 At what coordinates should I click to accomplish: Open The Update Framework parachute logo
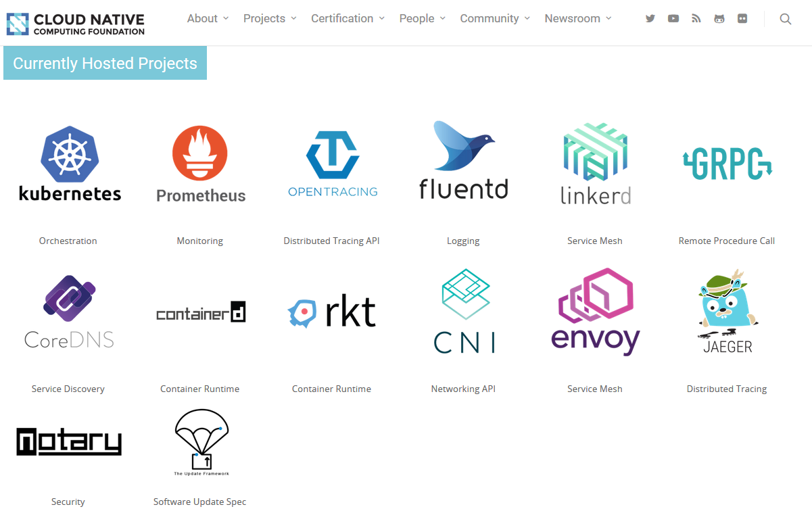201,443
